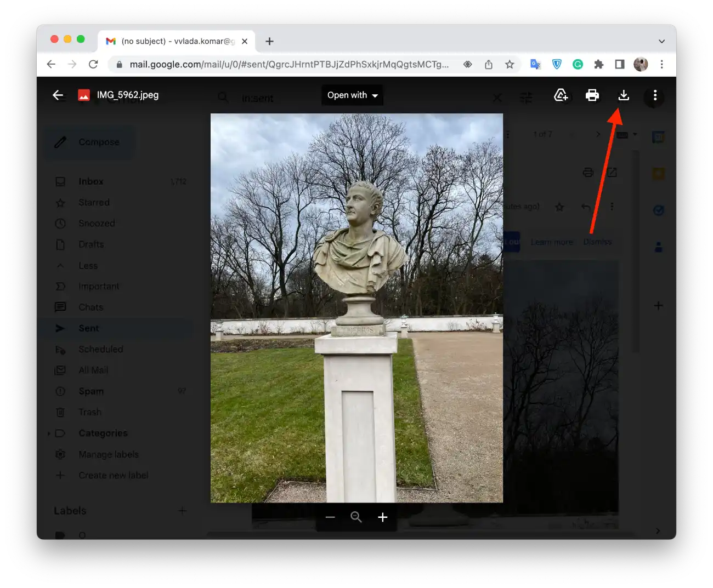Open Chrome three-dot menu
The width and height of the screenshot is (713, 588).
tap(661, 65)
